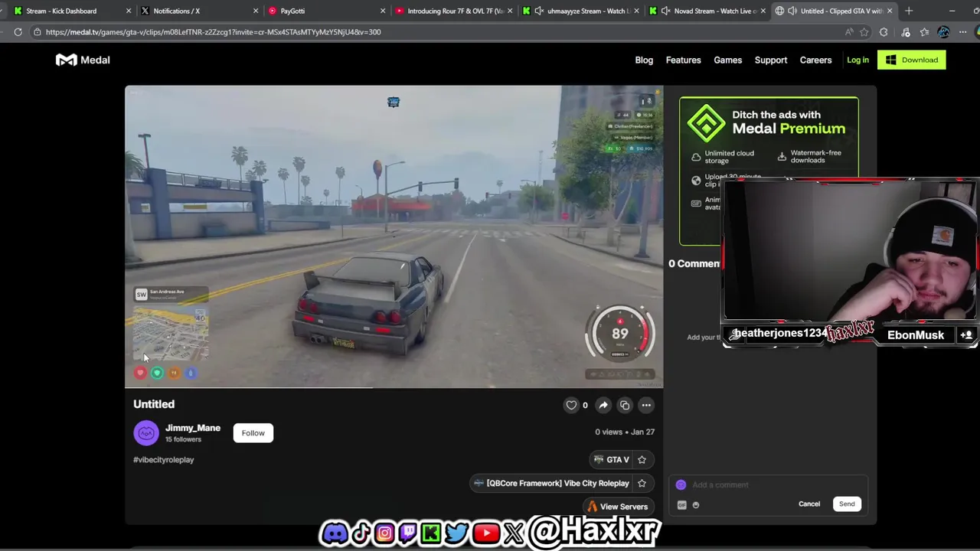980x551 pixels.
Task: Open QBCore Framework Vibe City Roleplay tag
Action: click(551, 483)
